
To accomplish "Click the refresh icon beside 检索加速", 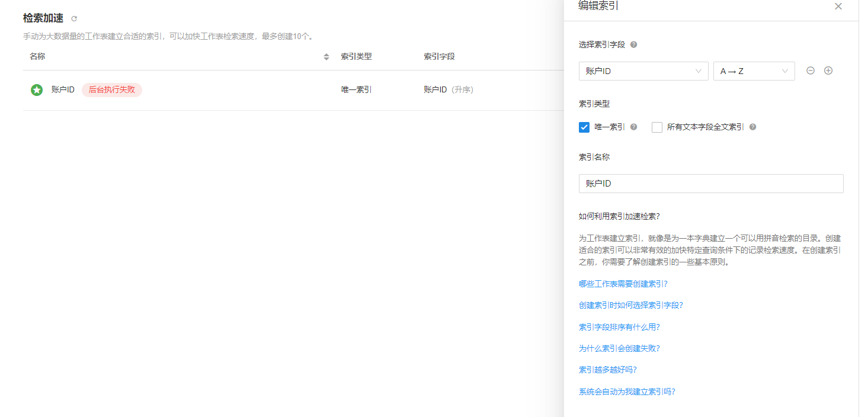I will point(74,19).
